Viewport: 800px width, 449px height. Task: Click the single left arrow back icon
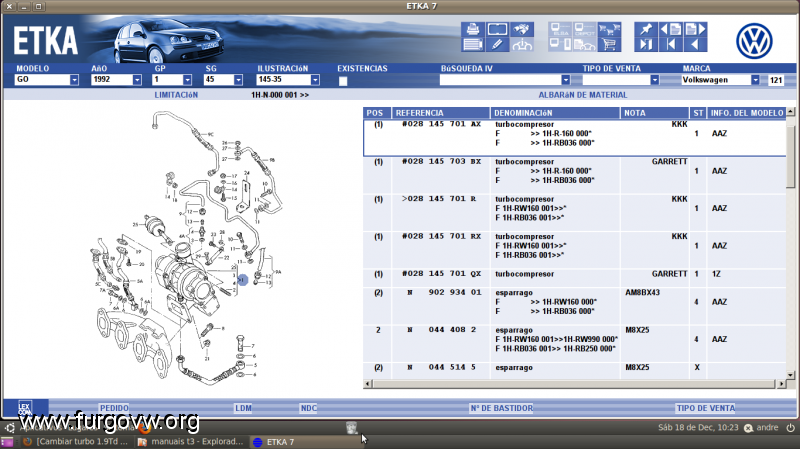[695, 44]
